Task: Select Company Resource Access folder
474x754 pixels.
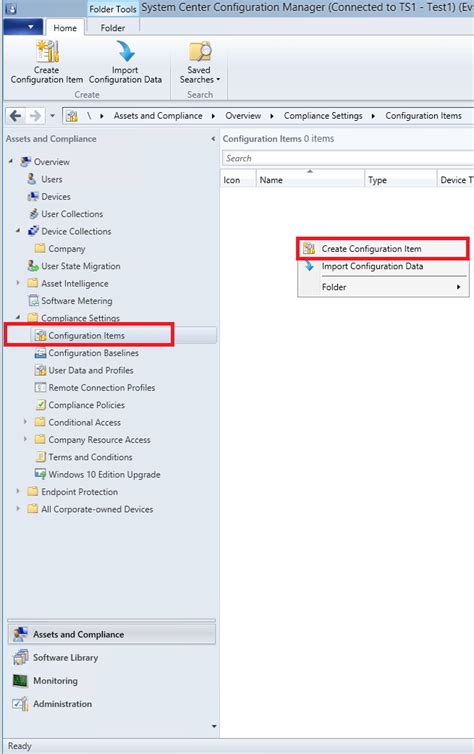Action: click(x=40, y=440)
